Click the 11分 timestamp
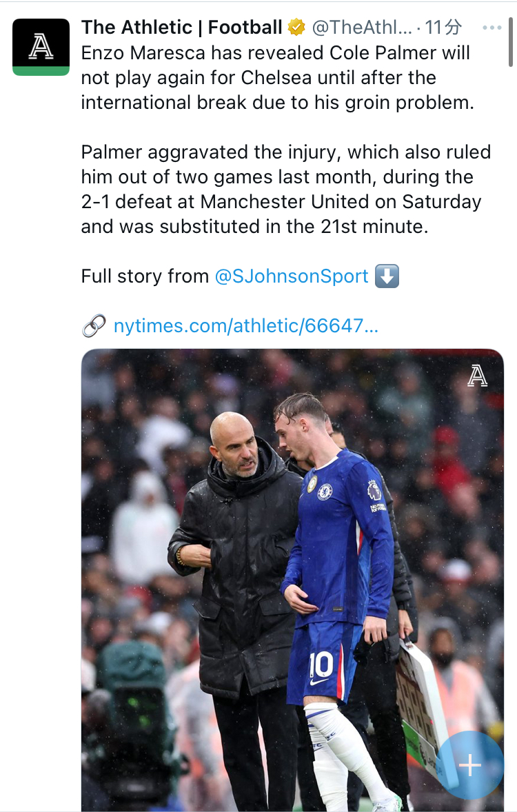The width and height of the screenshot is (517, 812). 443,28
